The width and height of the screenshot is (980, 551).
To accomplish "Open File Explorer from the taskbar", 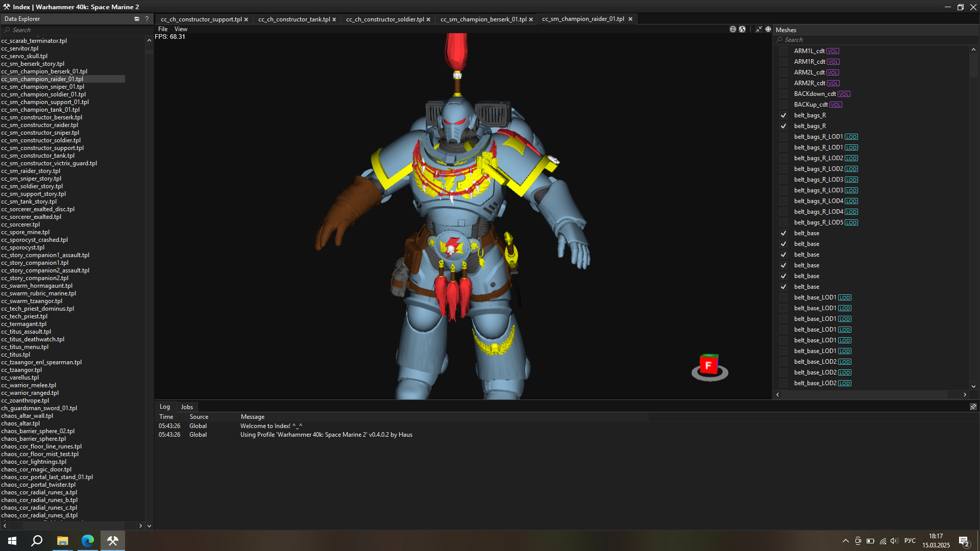I will [x=62, y=541].
